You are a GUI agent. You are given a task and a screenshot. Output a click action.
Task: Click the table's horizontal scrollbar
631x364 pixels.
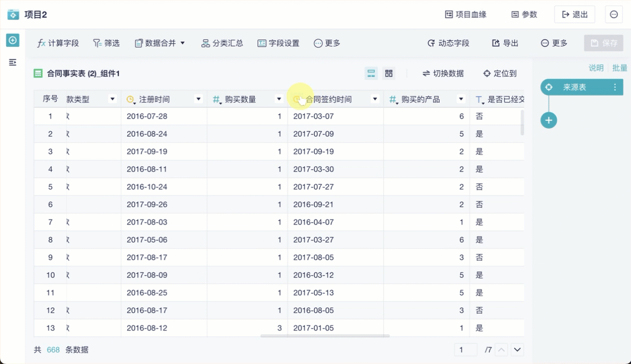pos(325,335)
